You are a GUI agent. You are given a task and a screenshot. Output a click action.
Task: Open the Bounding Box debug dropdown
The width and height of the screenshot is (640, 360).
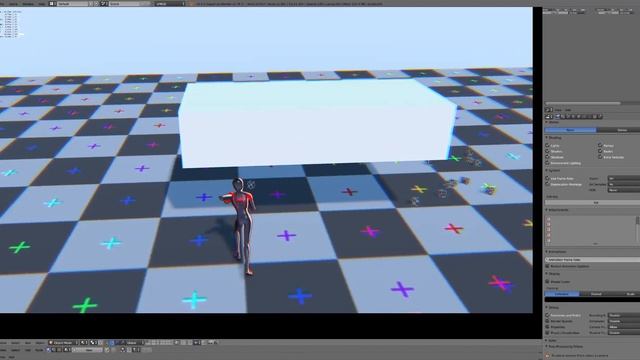(x=624, y=315)
